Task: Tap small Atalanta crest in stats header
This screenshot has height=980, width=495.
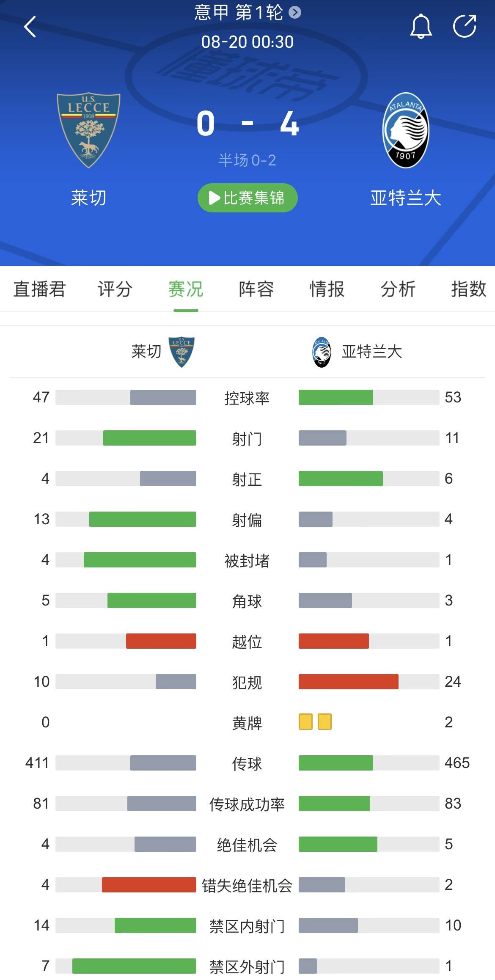Action: coord(322,352)
